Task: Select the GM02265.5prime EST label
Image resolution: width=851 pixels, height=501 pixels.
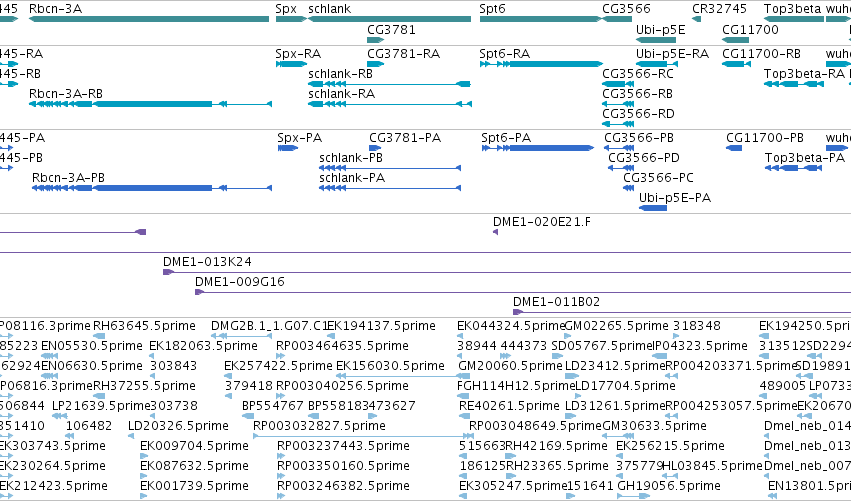Action: point(617,326)
